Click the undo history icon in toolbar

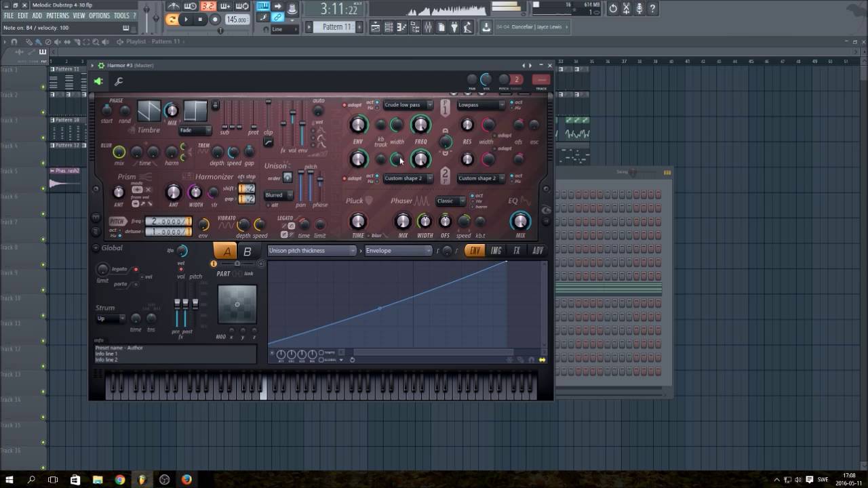coord(613,9)
